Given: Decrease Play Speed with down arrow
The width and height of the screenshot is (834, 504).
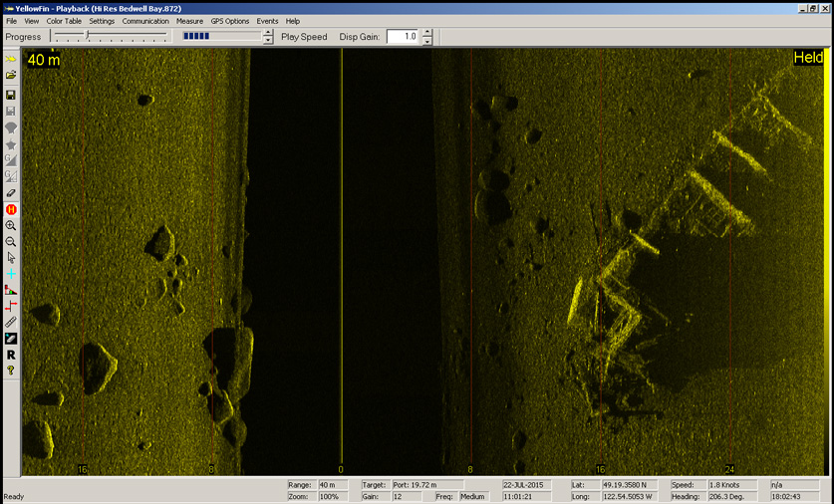Looking at the screenshot, I should [268, 41].
